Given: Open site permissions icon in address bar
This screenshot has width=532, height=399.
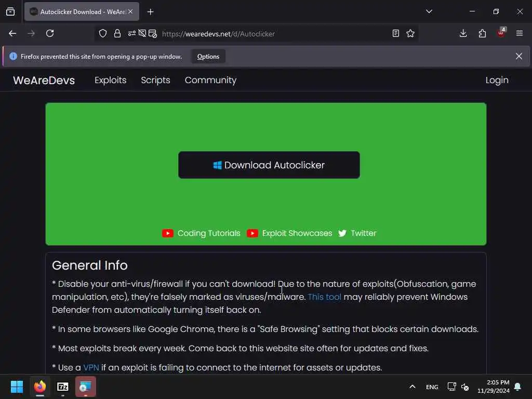Looking at the screenshot, I should (x=131, y=33).
